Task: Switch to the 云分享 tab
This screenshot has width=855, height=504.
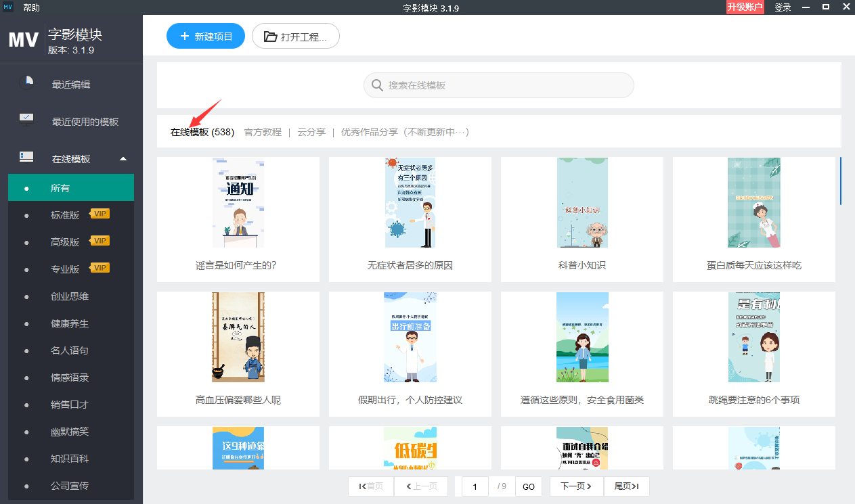Action: (311, 132)
